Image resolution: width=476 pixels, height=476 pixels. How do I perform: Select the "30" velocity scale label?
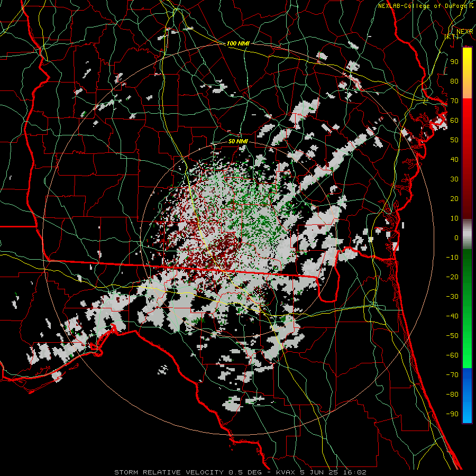click(x=454, y=179)
